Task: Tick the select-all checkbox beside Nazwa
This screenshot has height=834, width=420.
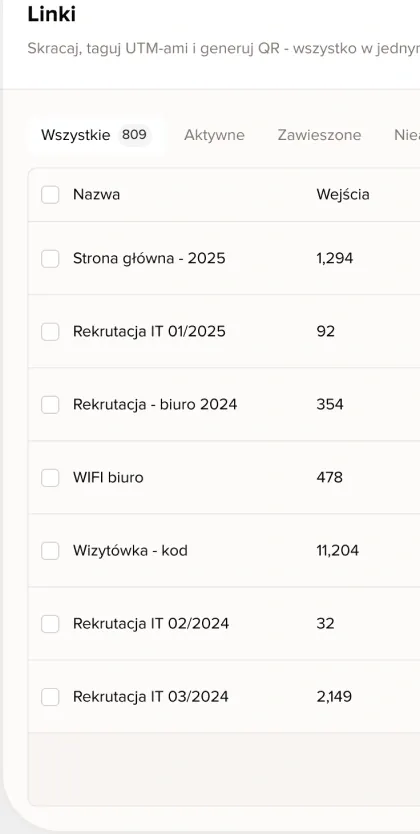Action: pos(50,195)
